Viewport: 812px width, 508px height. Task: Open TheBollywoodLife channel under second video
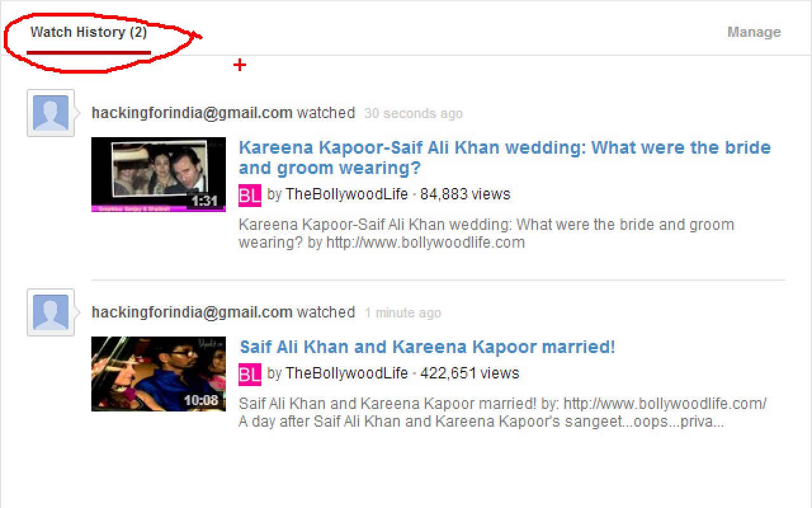click(x=346, y=373)
